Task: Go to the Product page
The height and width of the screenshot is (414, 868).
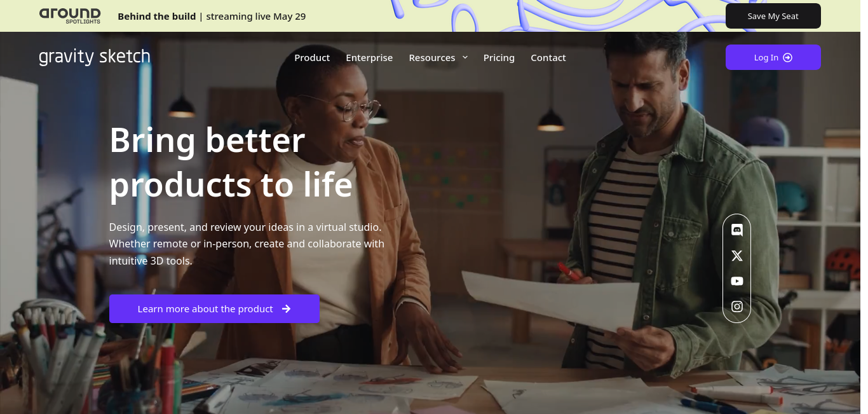Action: [312, 57]
